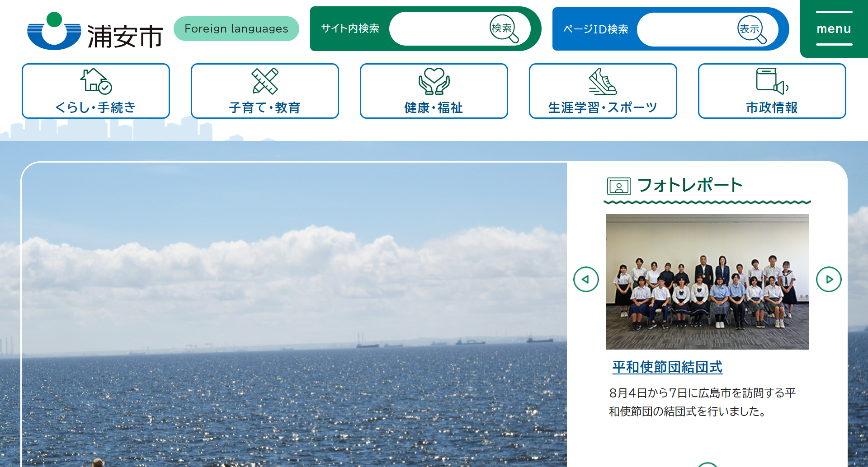Screen dimensions: 868x467
Task: Open the peace delegation group photo
Action: 708,281
